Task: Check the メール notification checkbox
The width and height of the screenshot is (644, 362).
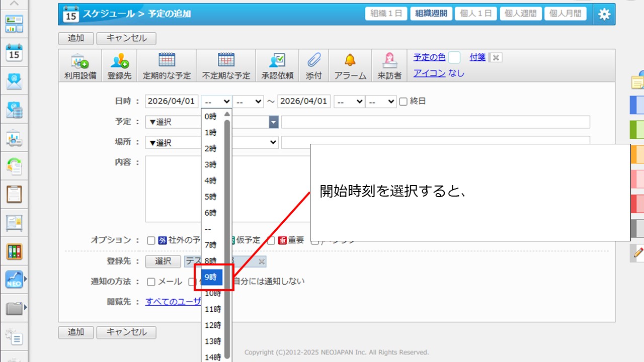Action: coord(151,282)
